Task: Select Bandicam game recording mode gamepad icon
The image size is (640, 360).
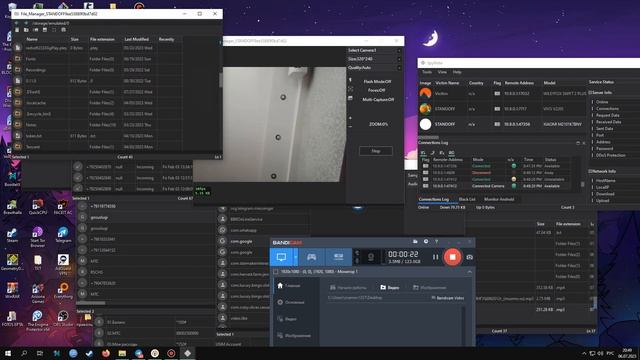Action: (311, 257)
